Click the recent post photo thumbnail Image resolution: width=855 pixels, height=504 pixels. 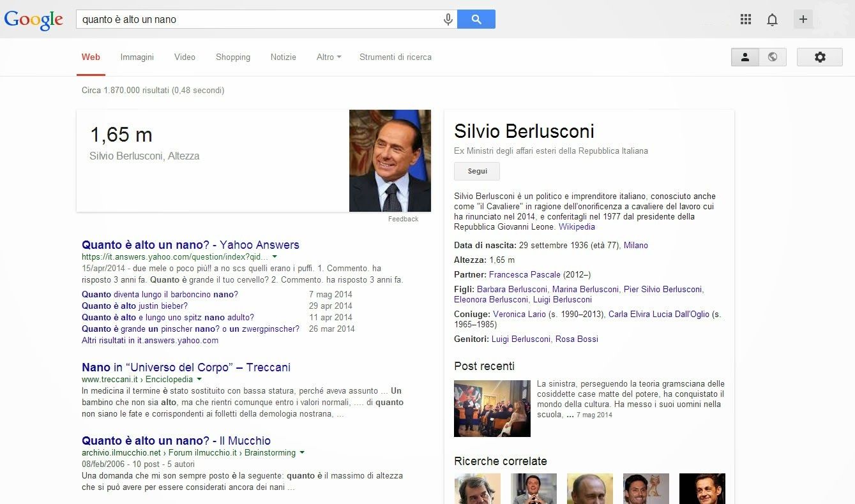click(x=492, y=408)
